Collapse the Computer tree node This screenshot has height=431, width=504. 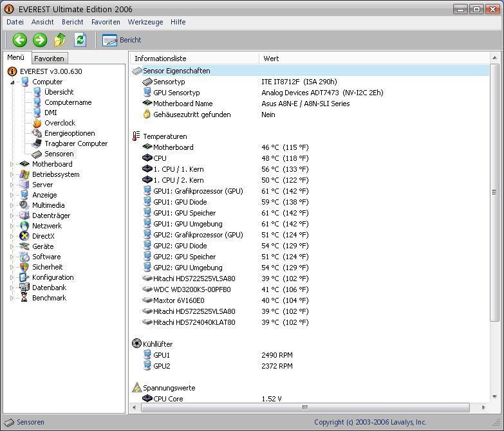tap(12, 82)
